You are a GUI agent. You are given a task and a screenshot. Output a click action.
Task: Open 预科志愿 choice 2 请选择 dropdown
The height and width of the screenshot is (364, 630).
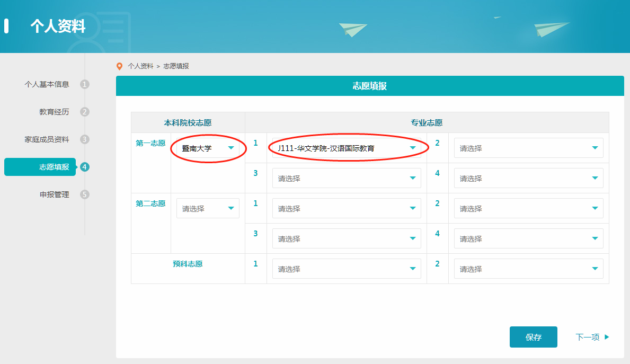pyautogui.click(x=528, y=269)
